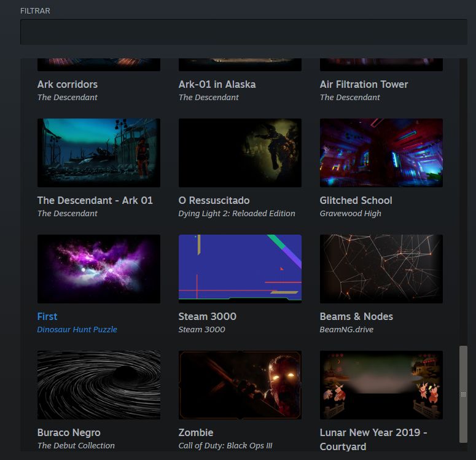Click the Zombie title text
Image resolution: width=476 pixels, height=460 pixels.
click(196, 432)
